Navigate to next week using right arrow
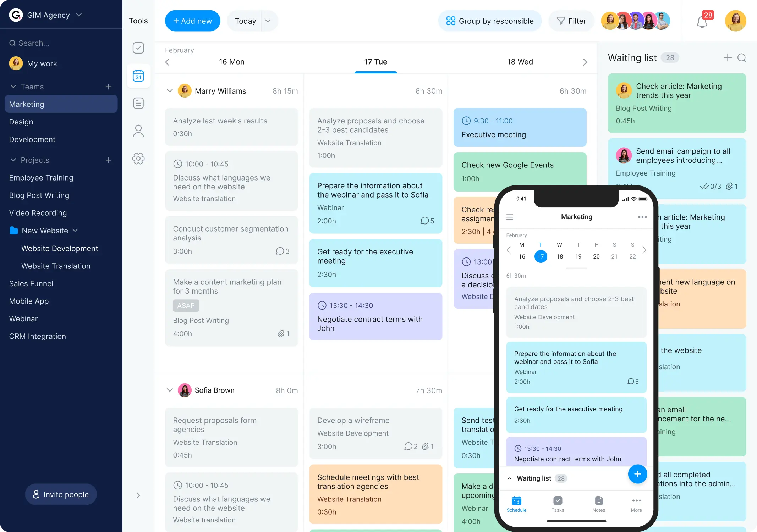The image size is (757, 532). click(x=585, y=62)
